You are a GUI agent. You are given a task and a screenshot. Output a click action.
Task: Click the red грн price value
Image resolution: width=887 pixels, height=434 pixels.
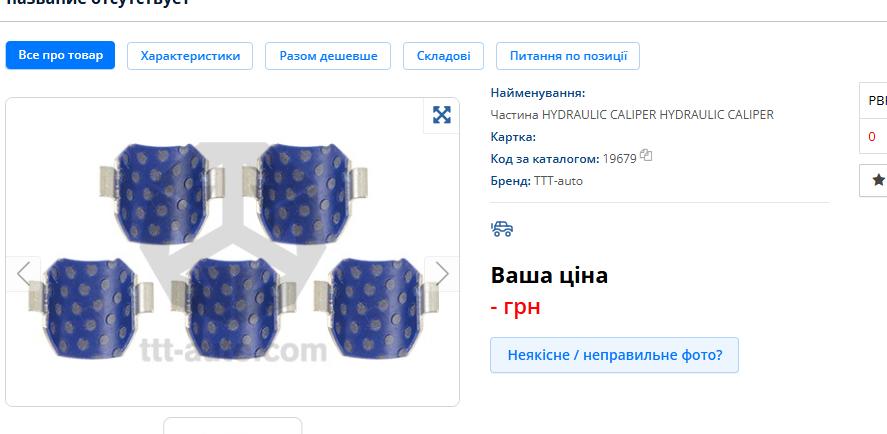(x=515, y=307)
